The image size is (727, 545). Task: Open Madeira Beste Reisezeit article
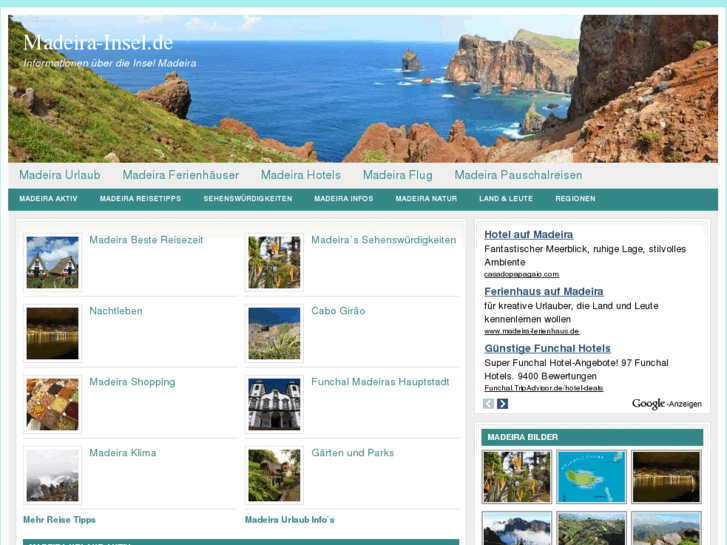[x=146, y=240]
